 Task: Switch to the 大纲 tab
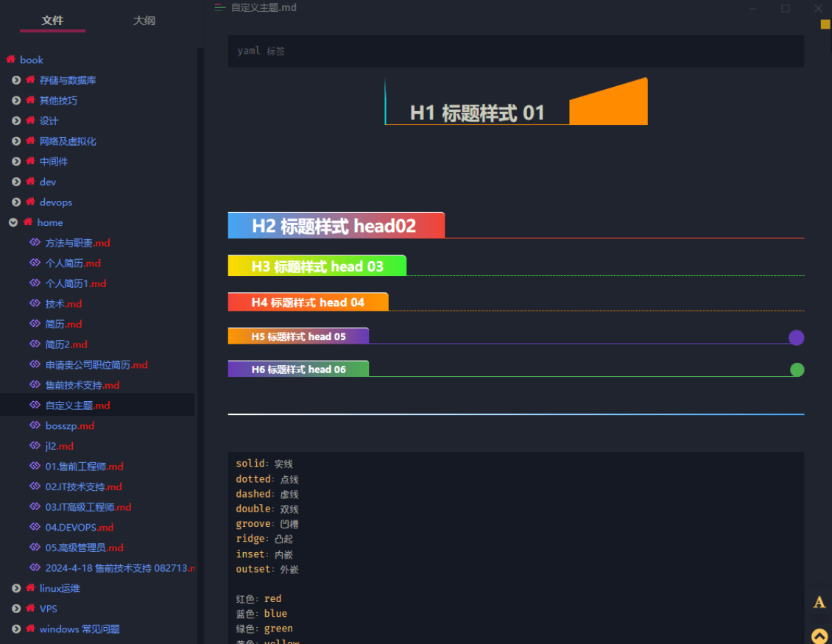(144, 21)
